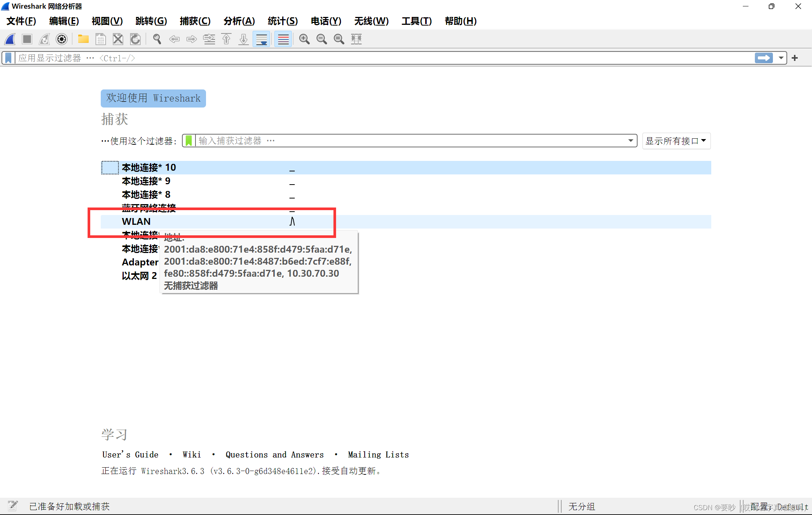
Task: Open the 文件(F) menu
Action: [x=21, y=21]
